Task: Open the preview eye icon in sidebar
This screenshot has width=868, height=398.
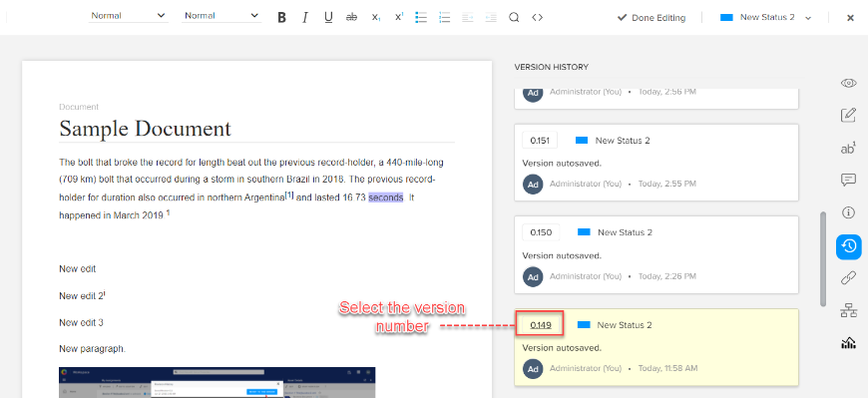Action: coord(848,83)
